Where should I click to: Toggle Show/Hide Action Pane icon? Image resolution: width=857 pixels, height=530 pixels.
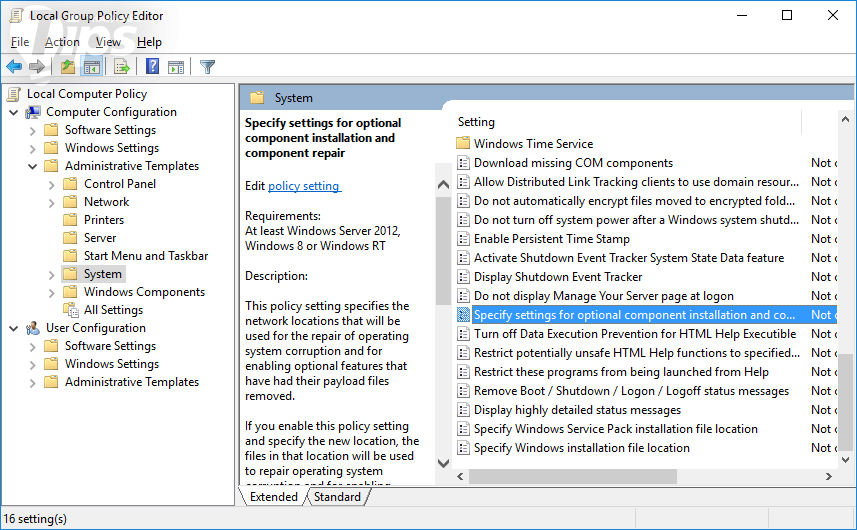pos(176,67)
